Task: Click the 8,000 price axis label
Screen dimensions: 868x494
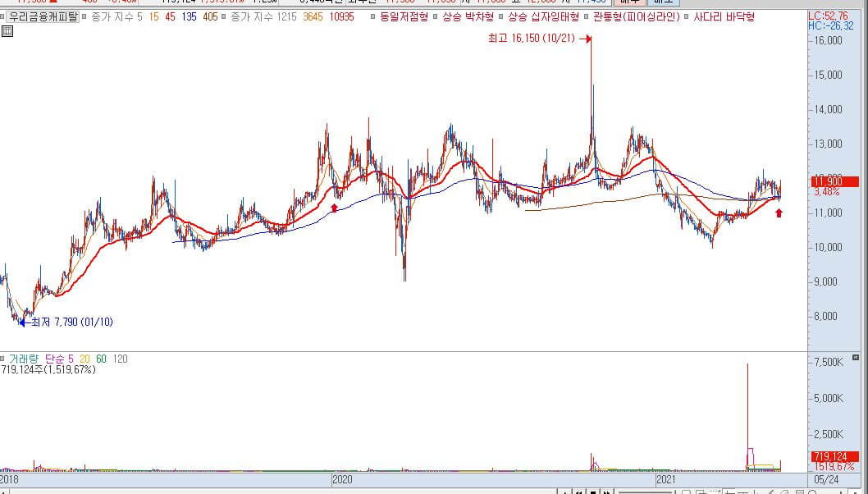Action: pos(826,316)
